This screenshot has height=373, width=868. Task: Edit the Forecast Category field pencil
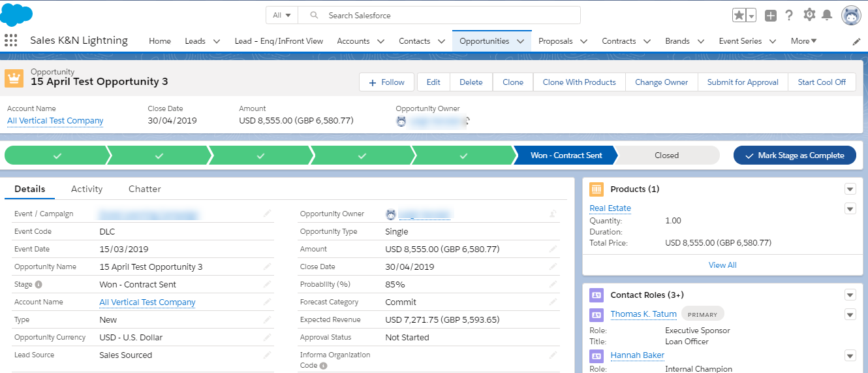point(553,302)
